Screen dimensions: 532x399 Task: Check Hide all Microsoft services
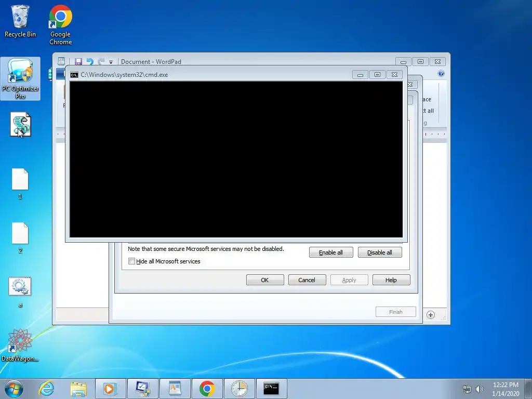131,261
